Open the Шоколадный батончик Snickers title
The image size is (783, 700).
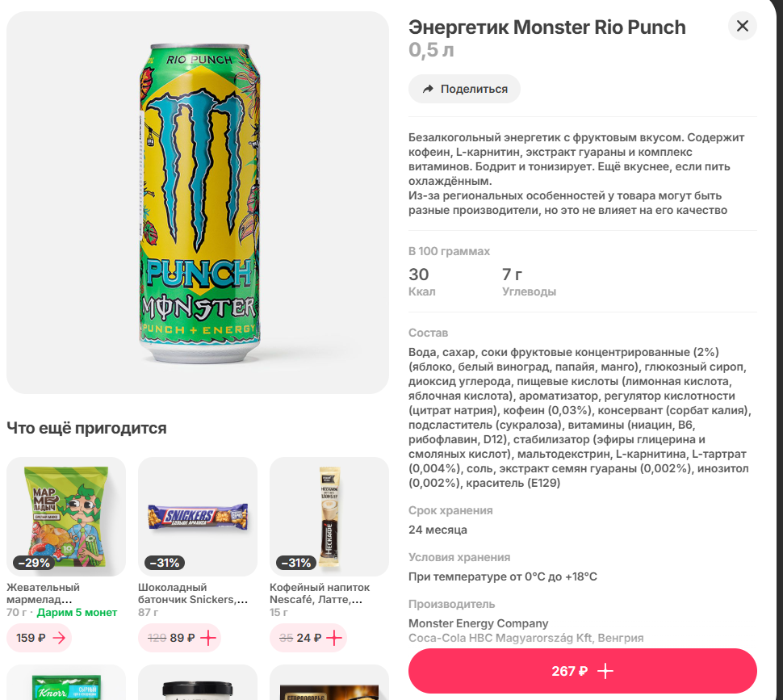click(192, 593)
